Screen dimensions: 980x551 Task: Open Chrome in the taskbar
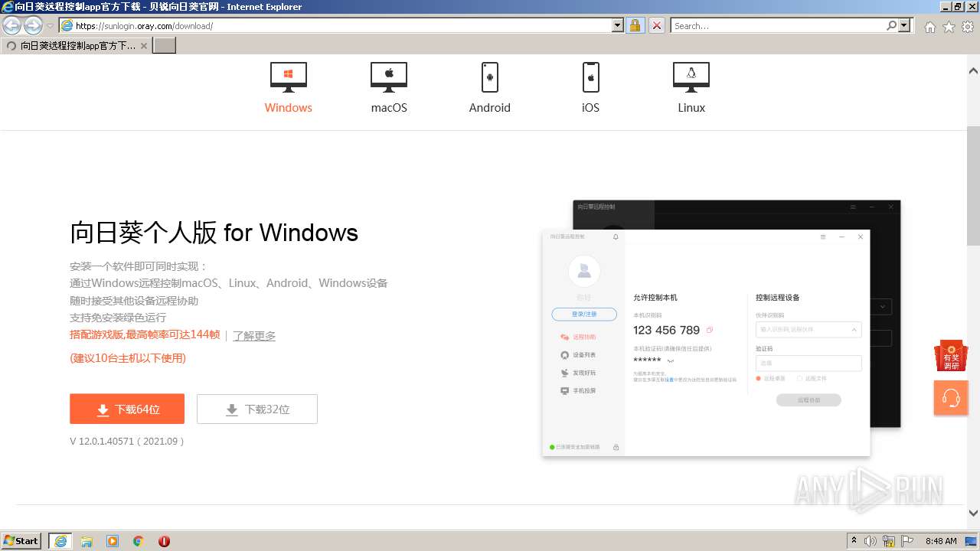139,541
